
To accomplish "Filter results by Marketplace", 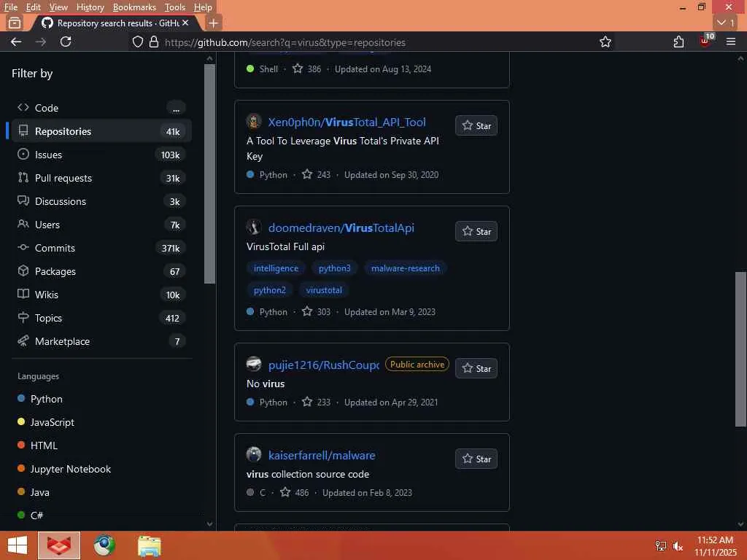I will pos(101,341).
